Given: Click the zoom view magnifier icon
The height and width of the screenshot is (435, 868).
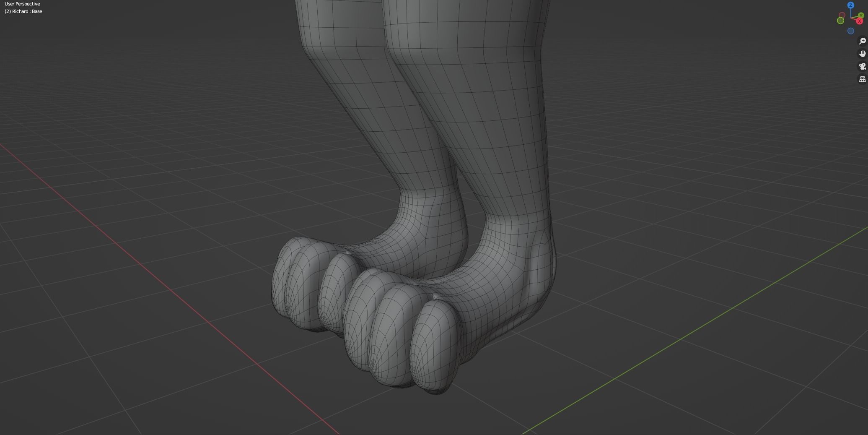Looking at the screenshot, I should coord(862,41).
